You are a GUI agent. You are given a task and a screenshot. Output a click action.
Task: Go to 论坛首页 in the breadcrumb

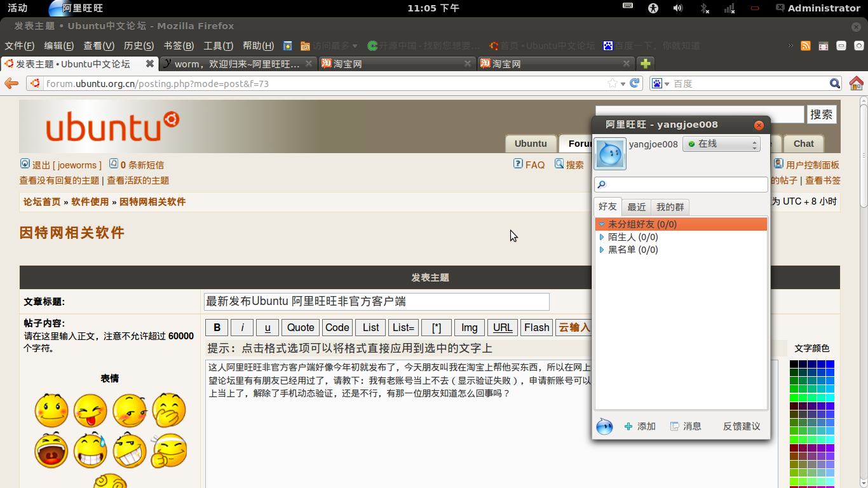(x=42, y=202)
